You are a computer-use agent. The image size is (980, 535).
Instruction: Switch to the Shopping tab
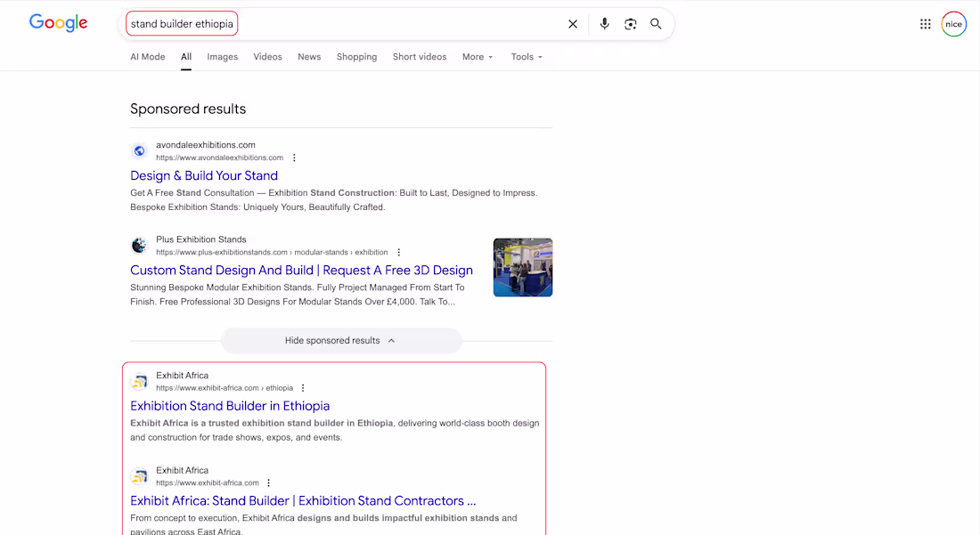356,56
